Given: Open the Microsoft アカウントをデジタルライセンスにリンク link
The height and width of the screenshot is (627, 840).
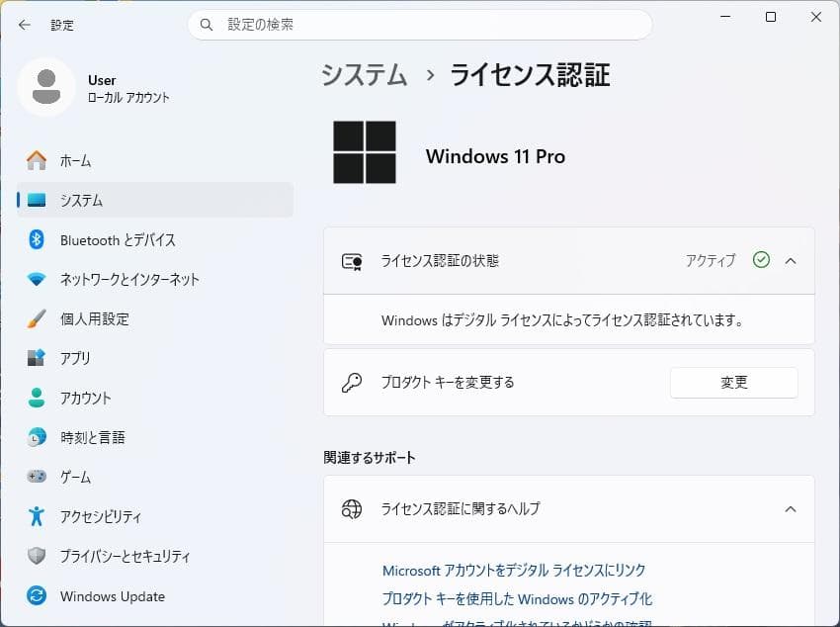Looking at the screenshot, I should pos(514,570).
